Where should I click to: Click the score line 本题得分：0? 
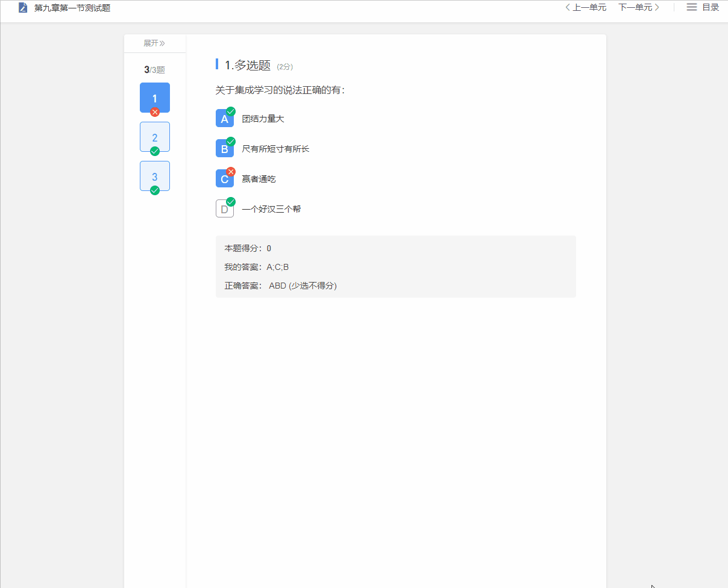click(x=248, y=248)
